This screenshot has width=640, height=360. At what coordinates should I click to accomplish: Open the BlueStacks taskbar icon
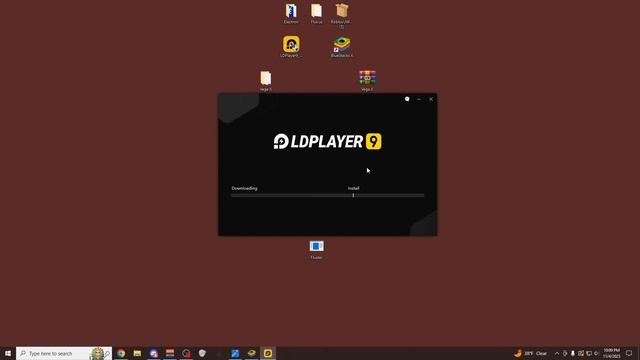coord(251,353)
